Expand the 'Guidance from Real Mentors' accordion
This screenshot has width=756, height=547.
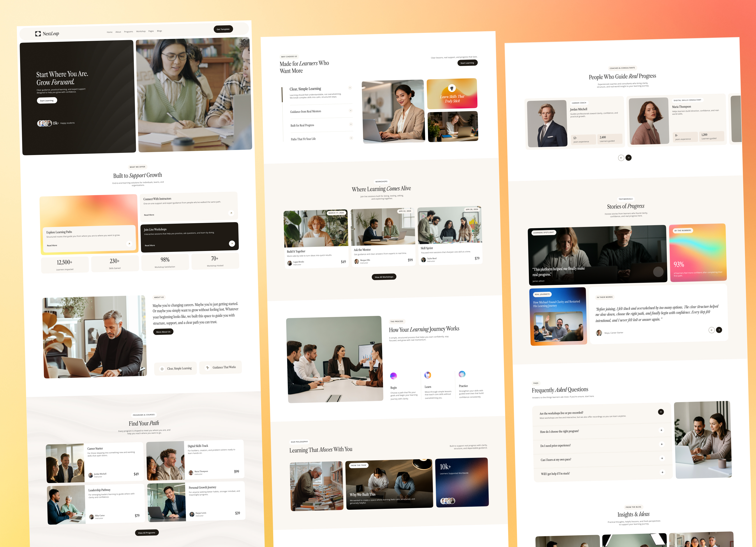click(351, 110)
